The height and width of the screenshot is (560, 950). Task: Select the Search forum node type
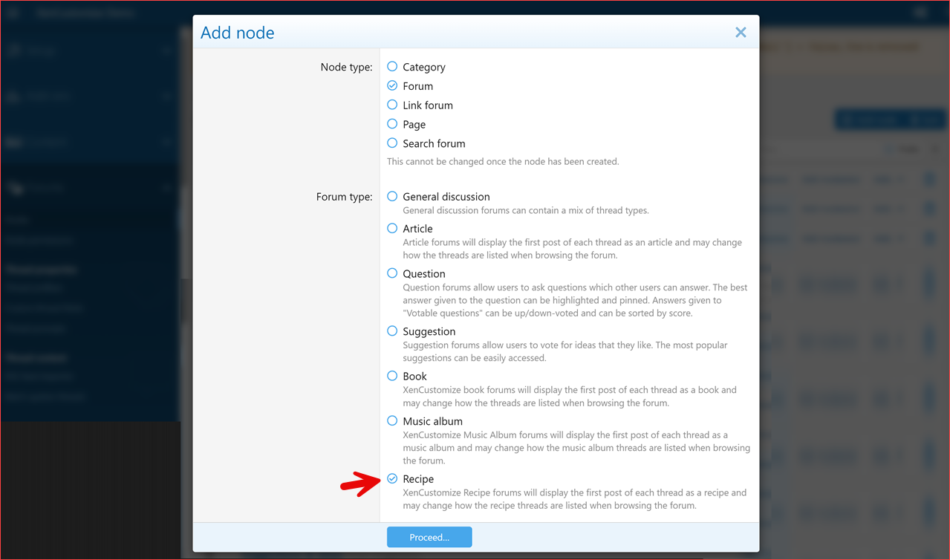(x=392, y=143)
